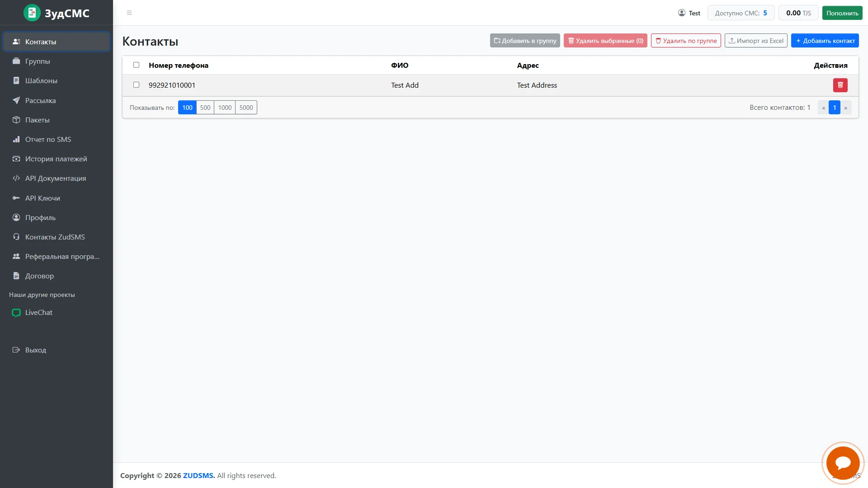Image resolution: width=868 pixels, height=488 pixels.
Task: Click the API Документация code icon
Action: click(x=16, y=178)
